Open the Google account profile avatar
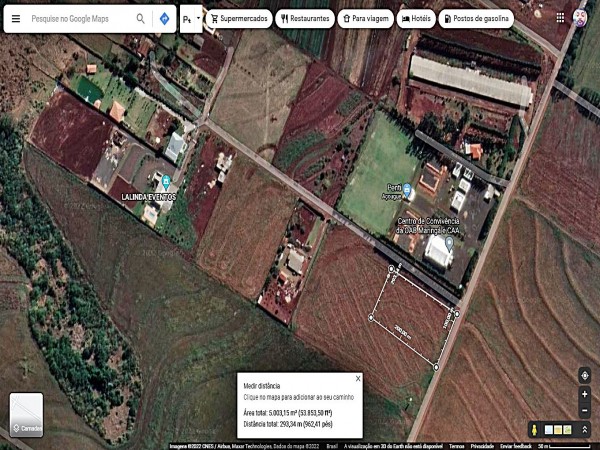600x450 pixels. tap(580, 18)
